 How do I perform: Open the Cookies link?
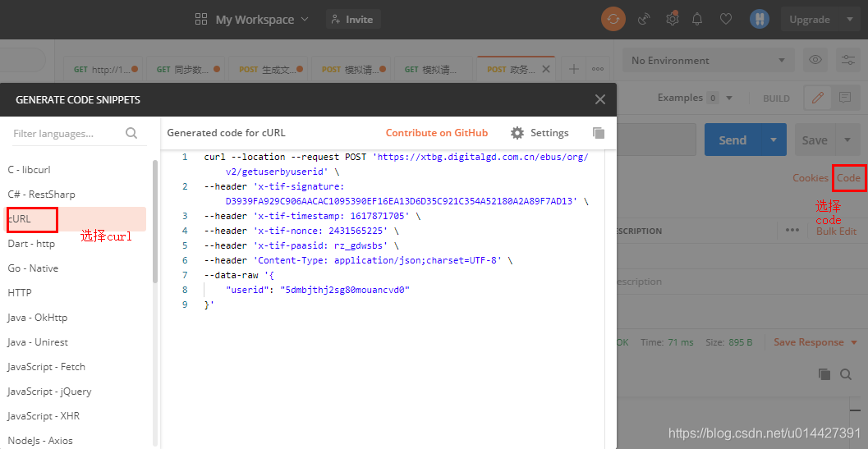point(811,178)
